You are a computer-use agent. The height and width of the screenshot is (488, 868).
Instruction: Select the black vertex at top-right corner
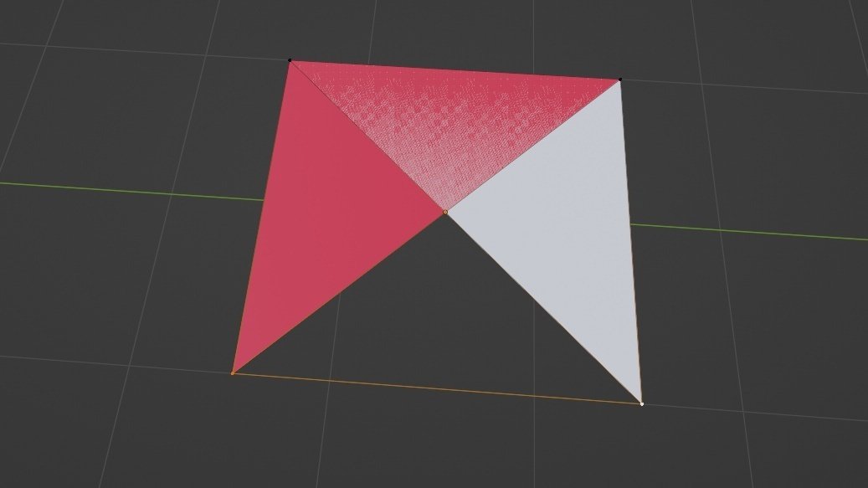point(620,80)
